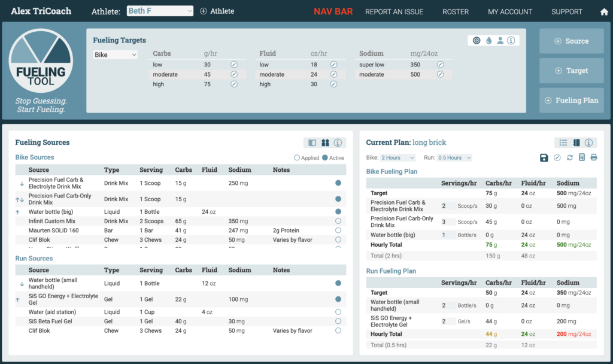Click the calculator icon in Current Plan
The image size is (613, 364).
point(582,157)
